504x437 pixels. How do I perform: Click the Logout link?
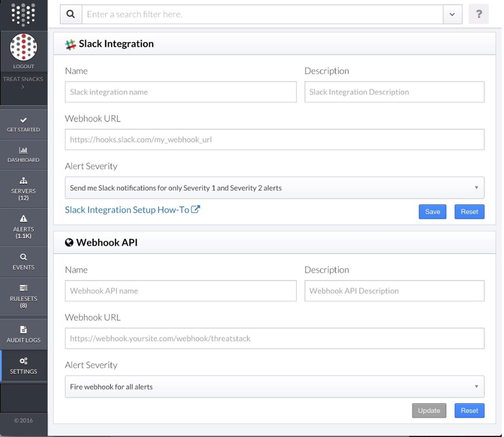click(x=24, y=66)
